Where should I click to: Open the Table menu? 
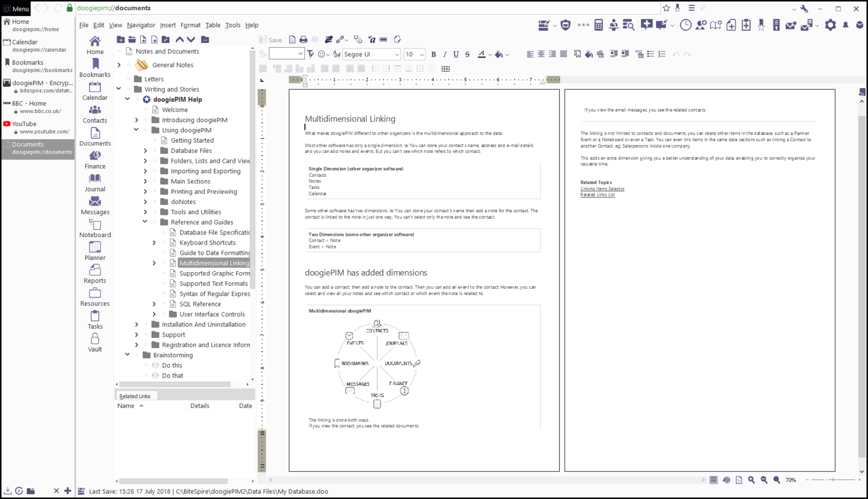pos(213,25)
